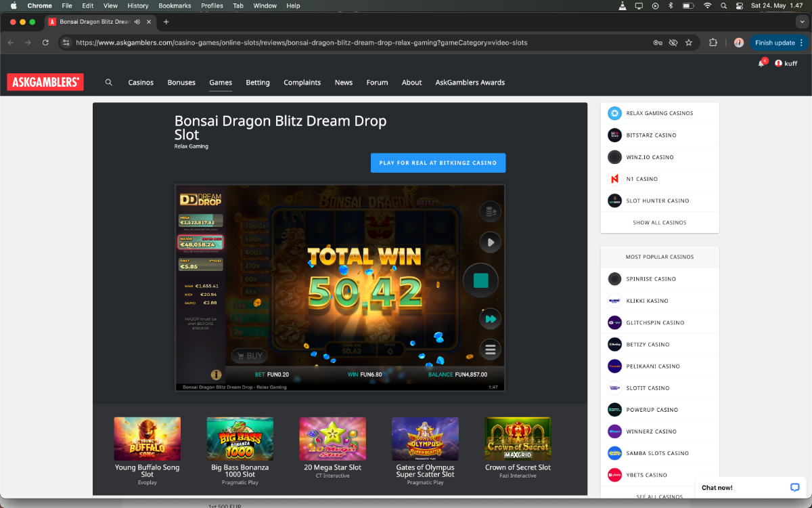
Task: Open the Big Bass Bonanza 1000 thumbnail
Action: tap(240, 439)
